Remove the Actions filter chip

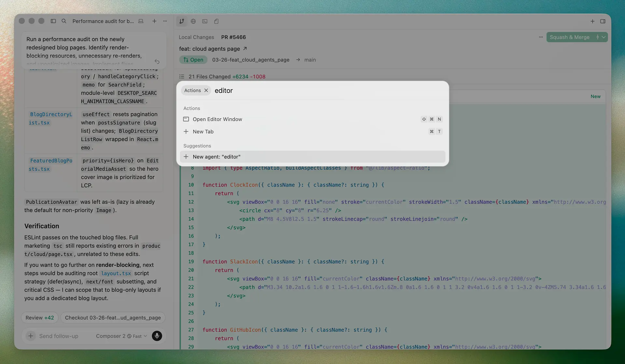click(206, 90)
